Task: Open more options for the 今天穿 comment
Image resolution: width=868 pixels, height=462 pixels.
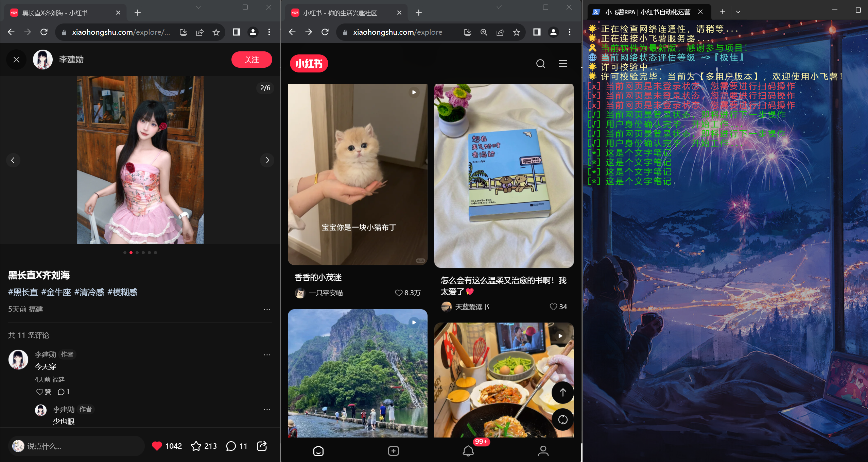Action: coord(267,354)
